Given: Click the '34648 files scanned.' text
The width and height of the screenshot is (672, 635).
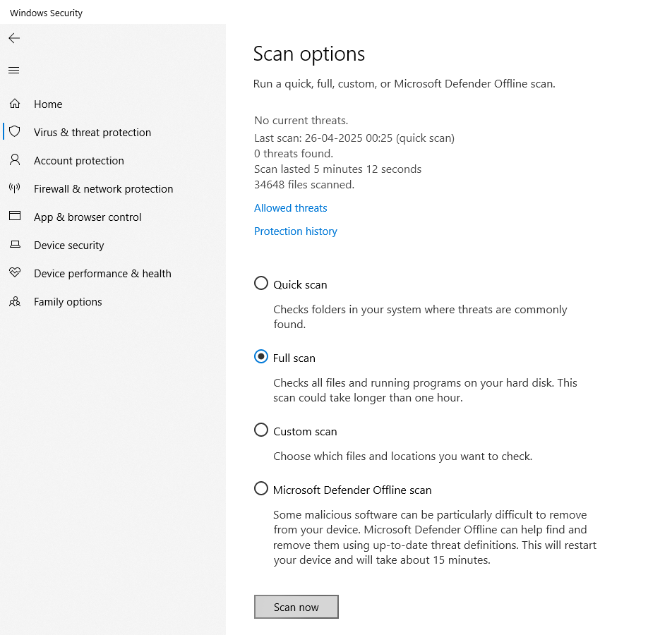Looking at the screenshot, I should point(304,185).
